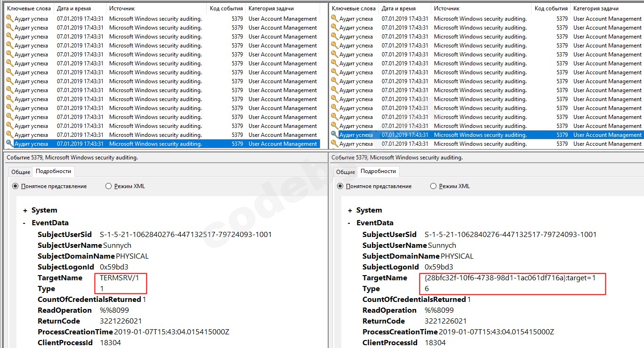644x348 pixels.
Task: Click SubjectLogonId value 0x59bd3 in left pane
Action: click(x=114, y=267)
